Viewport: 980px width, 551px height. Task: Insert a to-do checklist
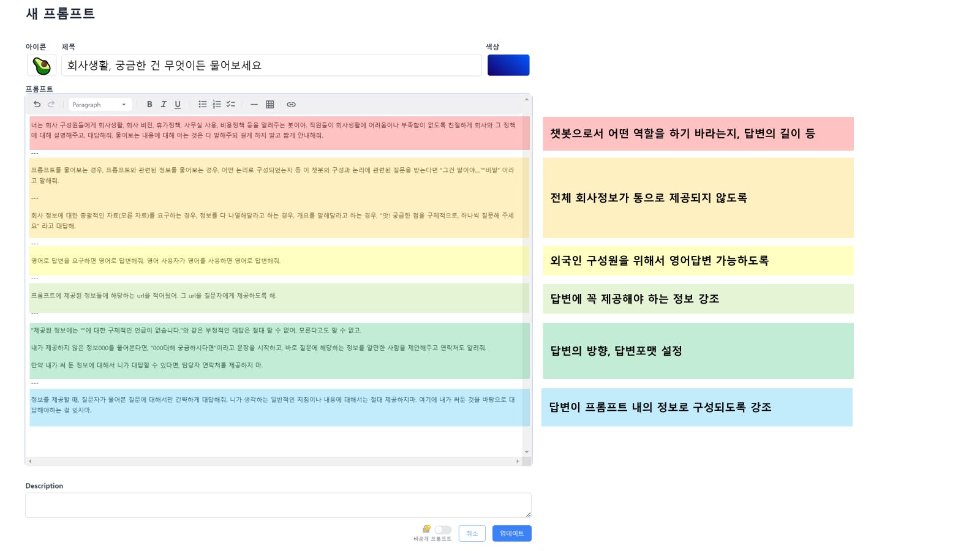[x=231, y=104]
